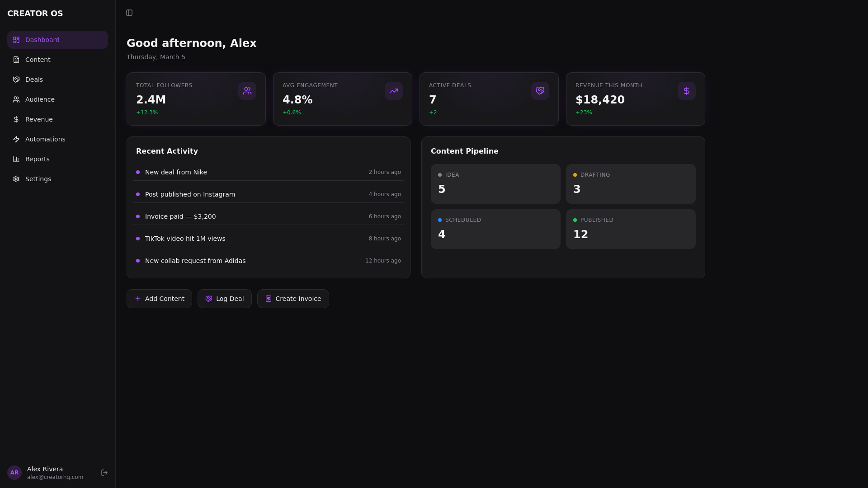Click the +12.3% followers change
Image resolution: width=868 pixels, height=488 pixels.
(x=147, y=113)
